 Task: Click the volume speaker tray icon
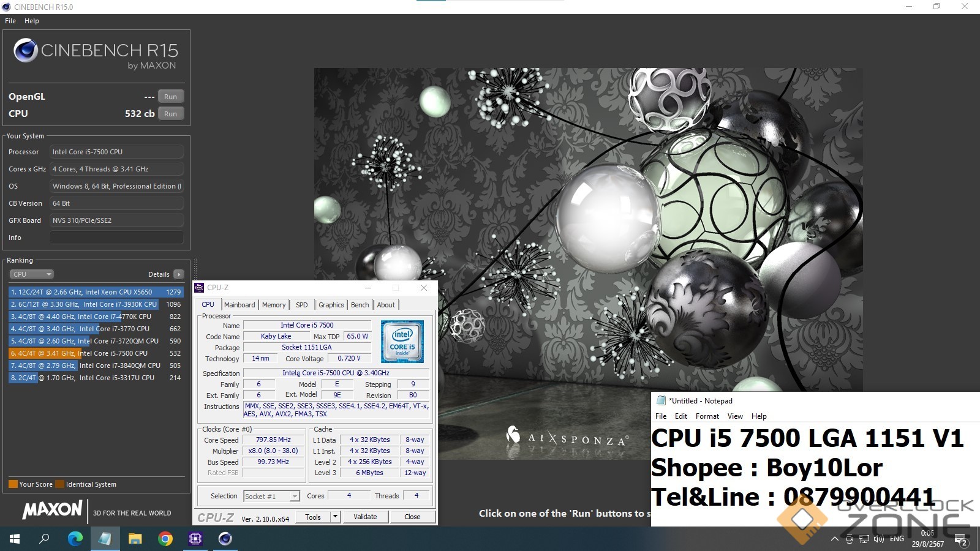click(x=879, y=539)
